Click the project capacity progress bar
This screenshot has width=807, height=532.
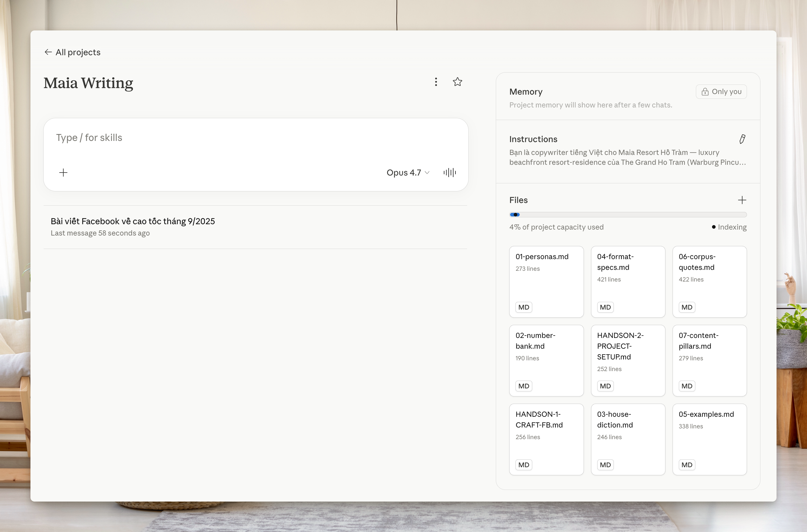[628, 214]
